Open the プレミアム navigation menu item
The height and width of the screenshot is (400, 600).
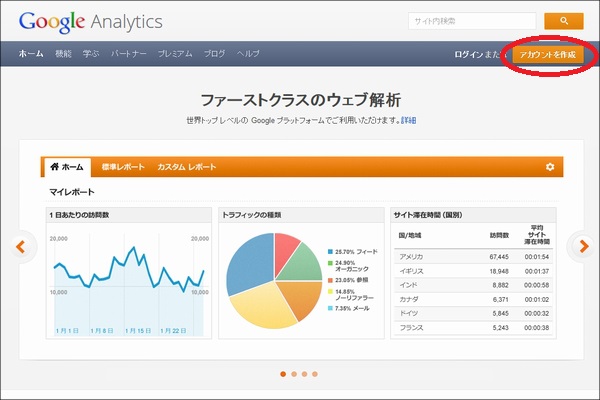(175, 54)
